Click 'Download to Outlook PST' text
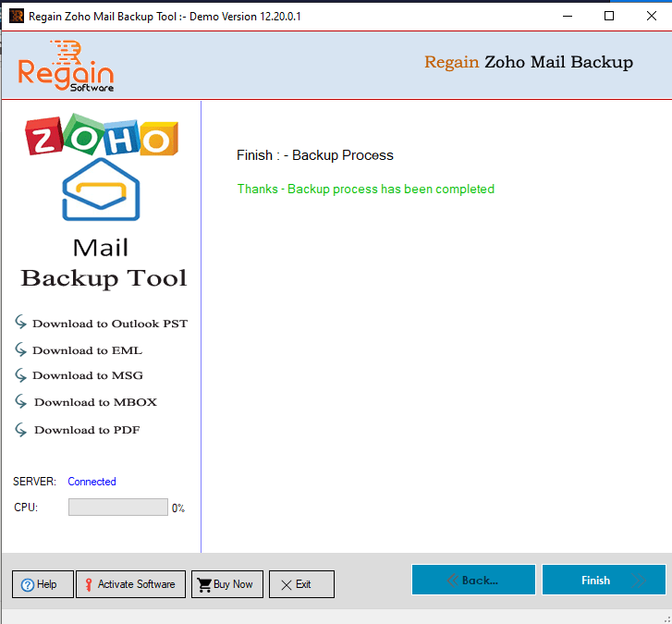Screen dimensions: 672x624 click(x=110, y=324)
